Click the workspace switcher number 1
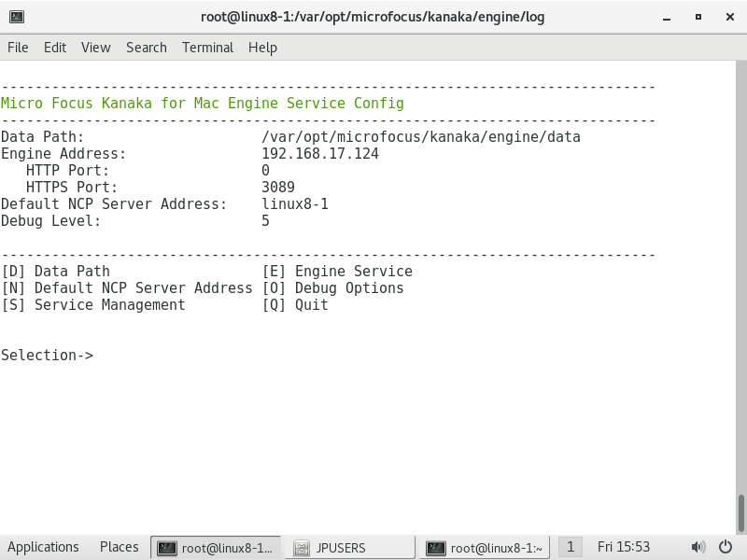 coord(571,547)
